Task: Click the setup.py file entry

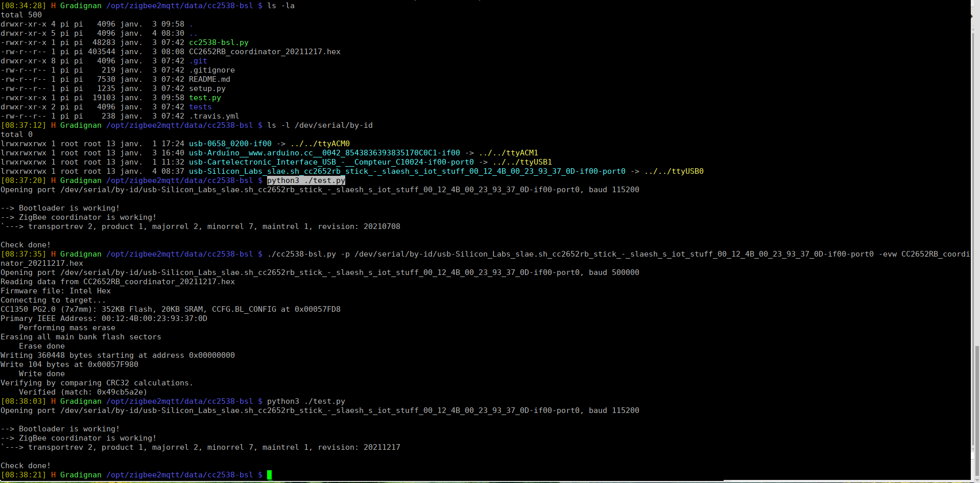Action: [207, 88]
